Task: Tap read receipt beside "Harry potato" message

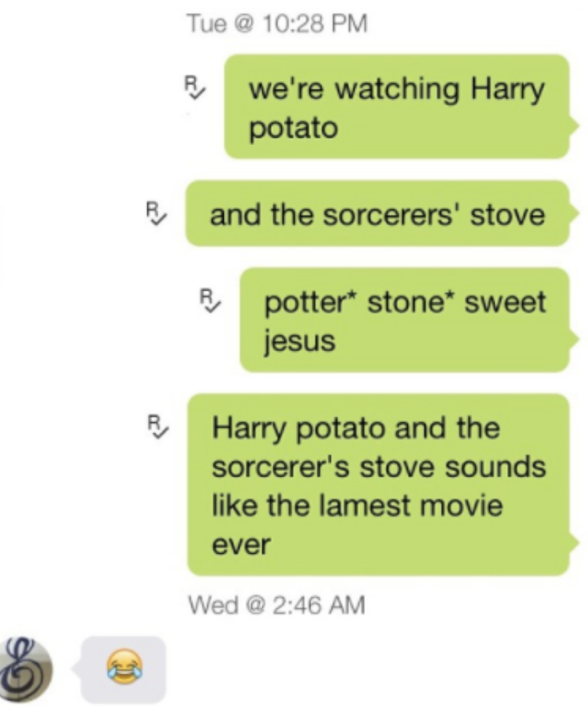Action: pyautogui.click(x=195, y=88)
